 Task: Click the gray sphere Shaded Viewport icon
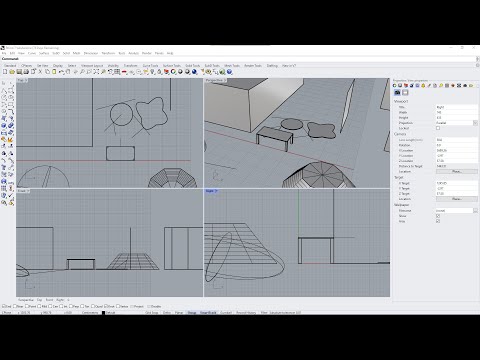[180, 72]
